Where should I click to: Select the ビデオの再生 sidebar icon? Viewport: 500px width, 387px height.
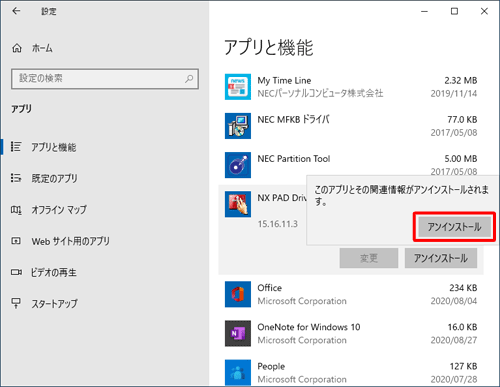(16, 272)
